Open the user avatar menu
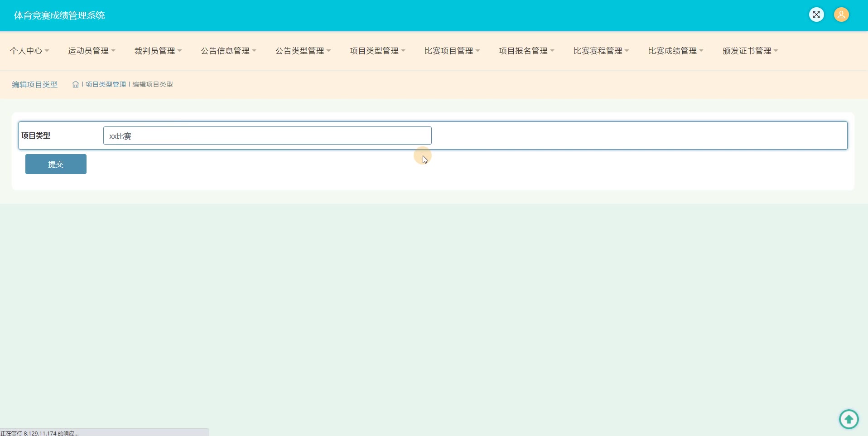Viewport: 868px width, 436px height. (841, 15)
